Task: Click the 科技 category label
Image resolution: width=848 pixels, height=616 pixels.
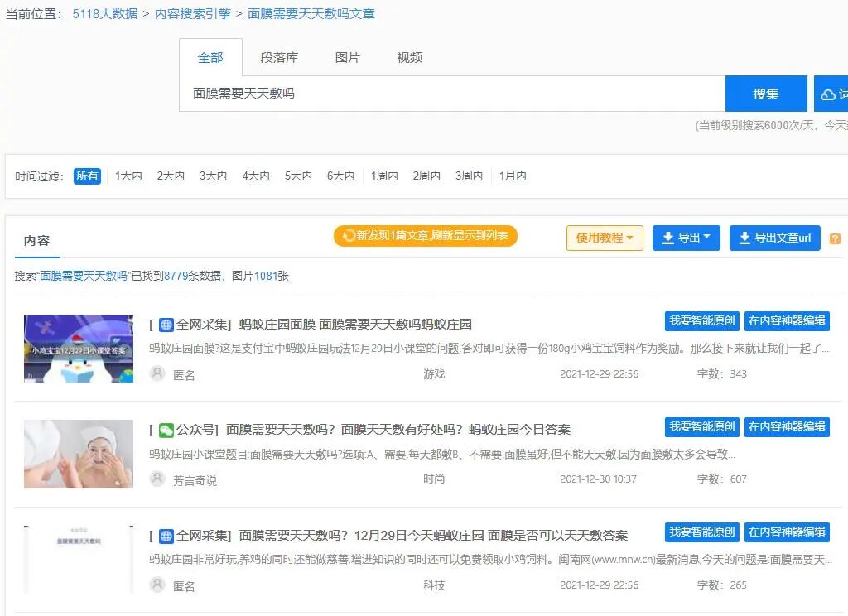Action: [434, 585]
